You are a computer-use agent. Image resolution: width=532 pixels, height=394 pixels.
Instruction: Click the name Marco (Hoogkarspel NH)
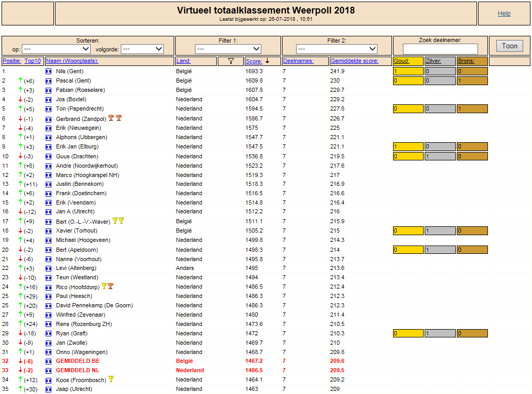point(88,175)
